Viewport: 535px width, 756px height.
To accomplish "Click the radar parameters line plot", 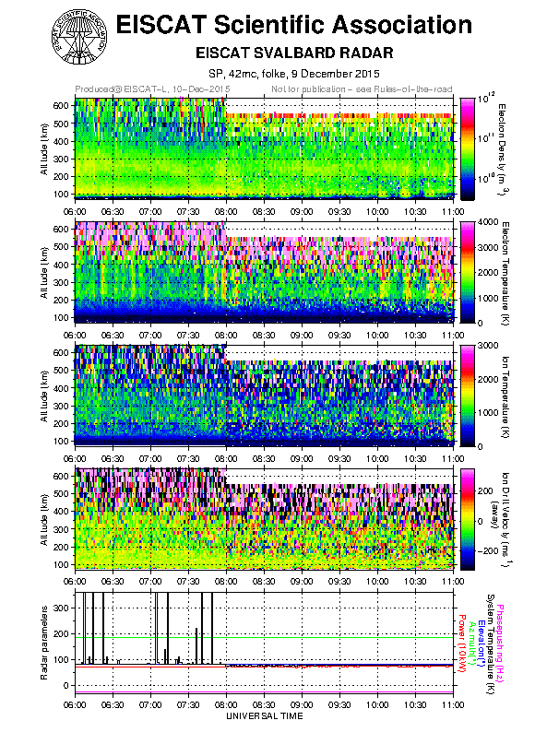I will coord(264,643).
